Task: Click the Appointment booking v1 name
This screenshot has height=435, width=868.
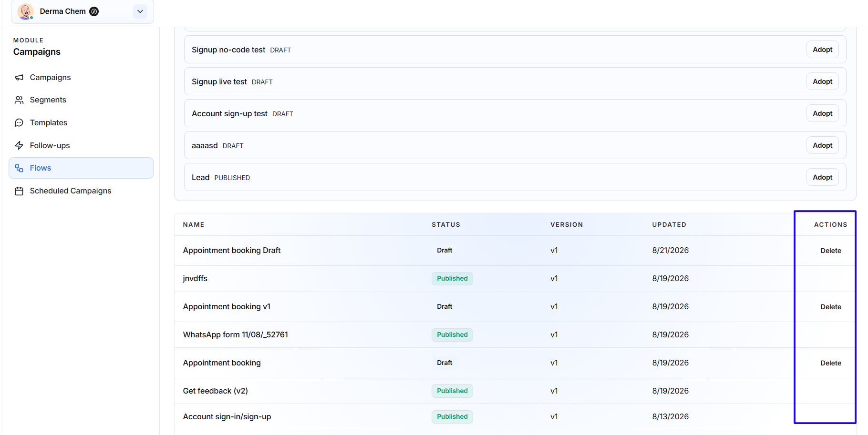Action: pyautogui.click(x=227, y=307)
